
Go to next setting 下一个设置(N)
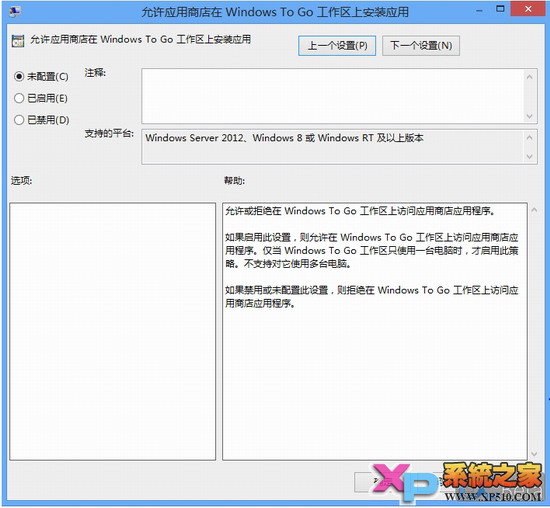tap(421, 46)
